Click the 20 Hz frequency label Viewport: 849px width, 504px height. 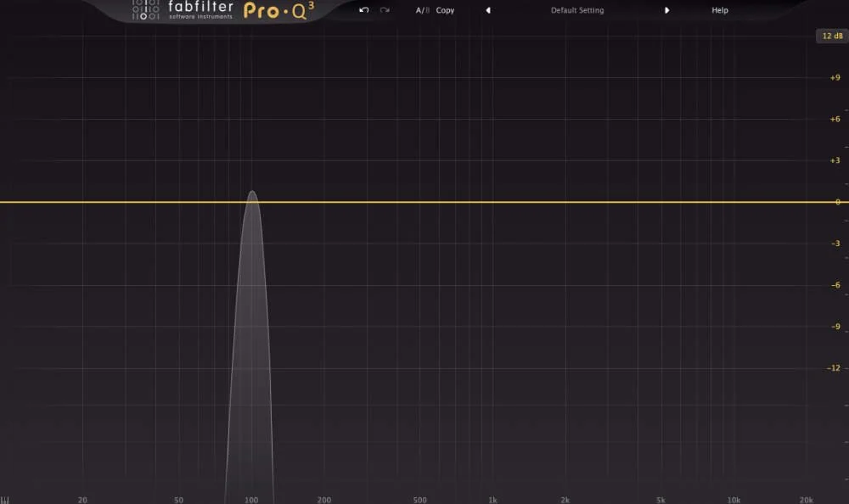click(82, 500)
